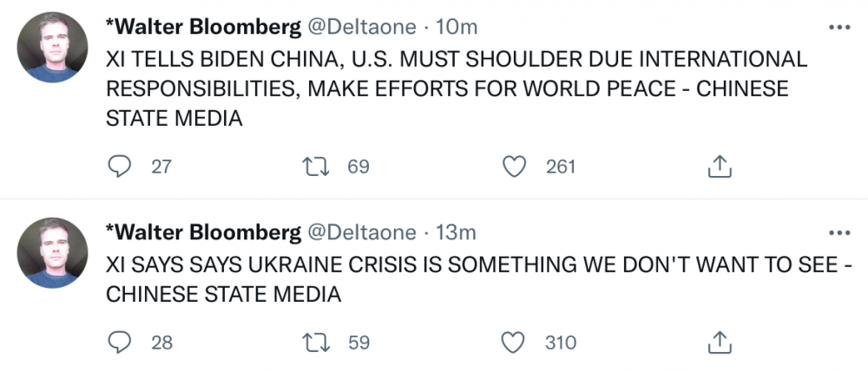
Task: Retweet the Ukraine crisis tweet
Action: point(319,343)
